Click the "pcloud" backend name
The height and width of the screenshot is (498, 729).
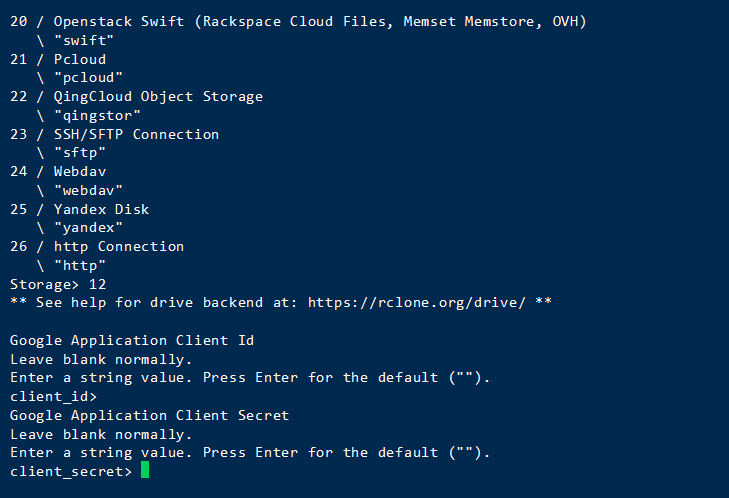click(88, 77)
